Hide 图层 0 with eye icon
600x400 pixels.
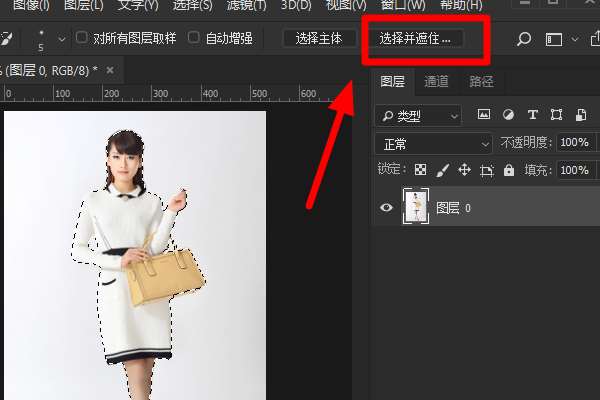(386, 207)
